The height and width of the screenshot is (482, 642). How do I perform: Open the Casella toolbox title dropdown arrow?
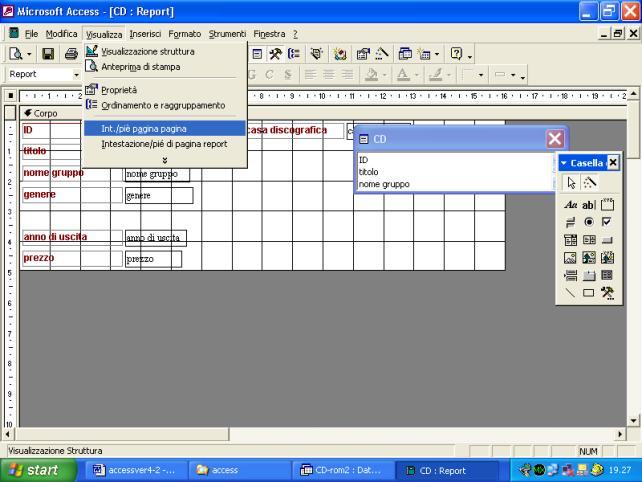tap(564, 163)
